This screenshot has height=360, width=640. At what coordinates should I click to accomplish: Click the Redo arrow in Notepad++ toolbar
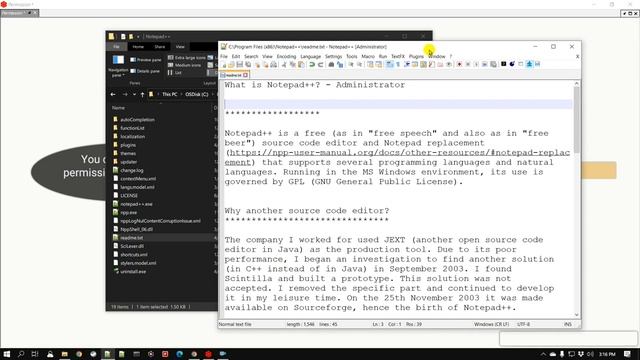[x=320, y=64]
